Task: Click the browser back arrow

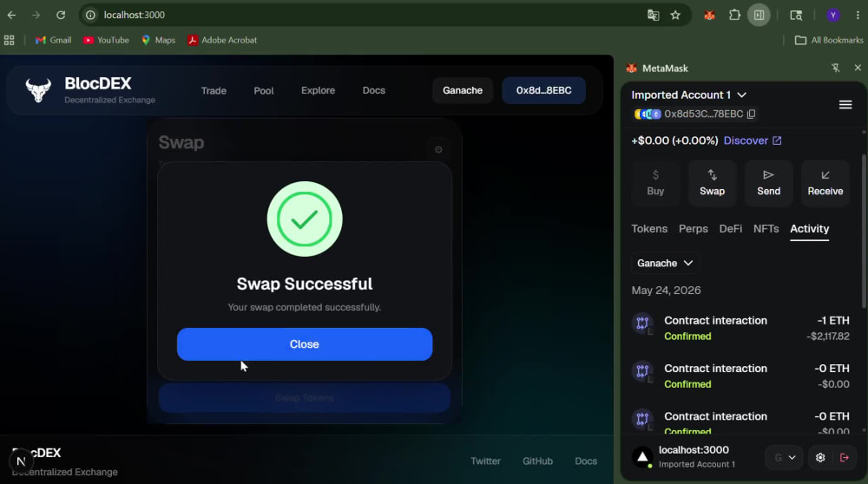Action: (x=11, y=15)
